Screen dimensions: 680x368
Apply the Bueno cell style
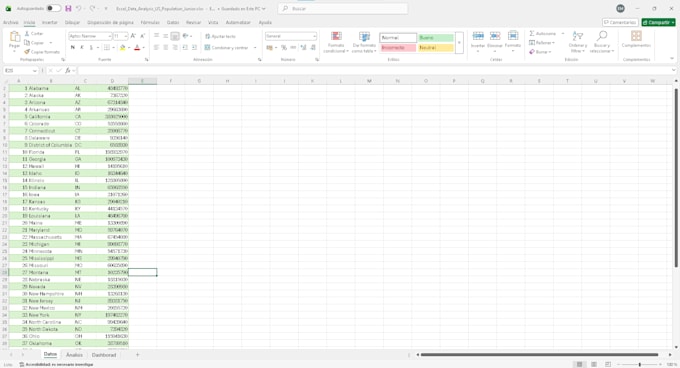coord(436,38)
